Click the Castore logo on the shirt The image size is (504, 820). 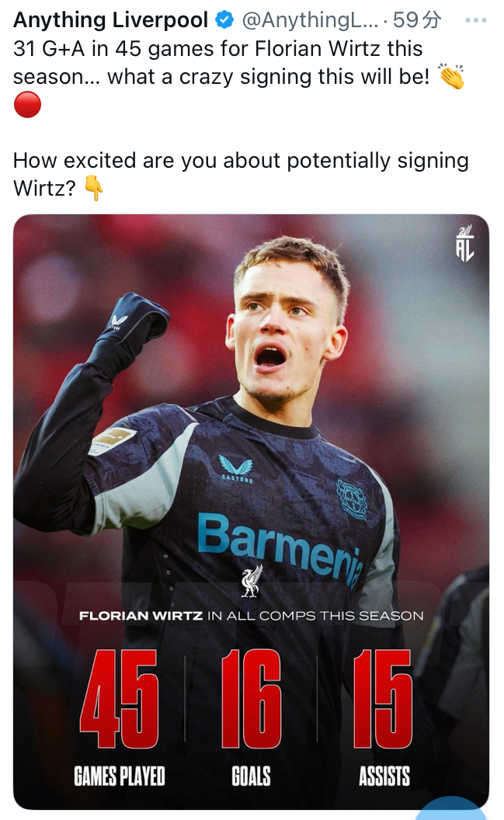[x=236, y=468]
